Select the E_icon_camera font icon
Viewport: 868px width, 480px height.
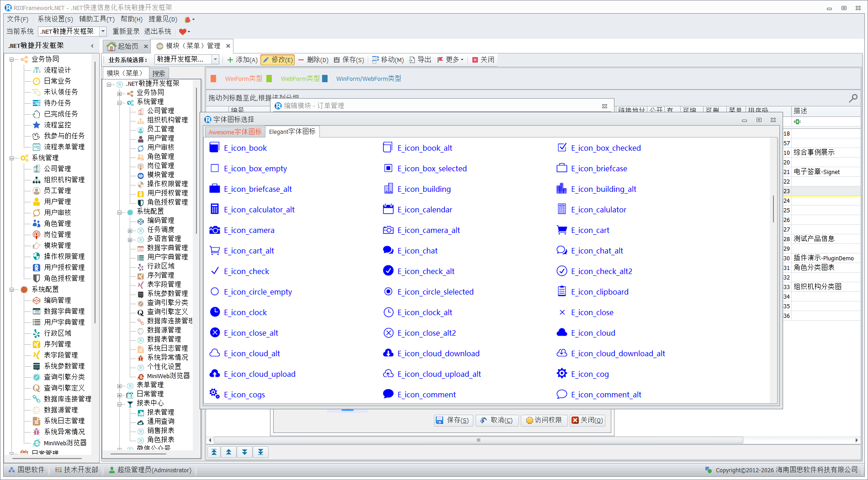click(249, 230)
